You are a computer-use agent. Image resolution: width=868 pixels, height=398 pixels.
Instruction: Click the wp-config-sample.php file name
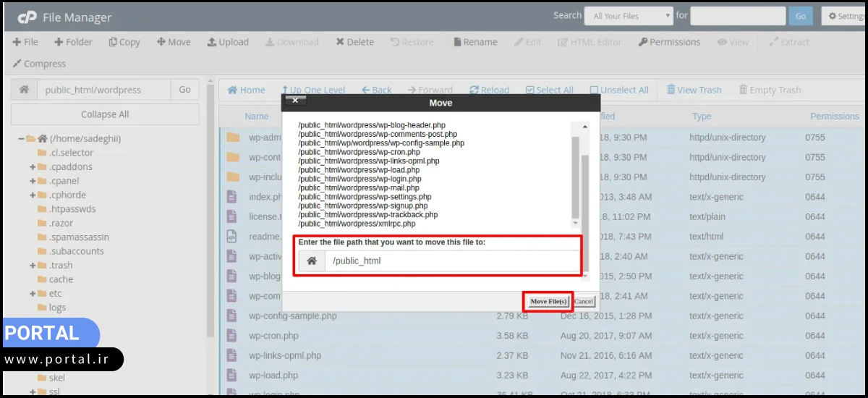(293, 316)
